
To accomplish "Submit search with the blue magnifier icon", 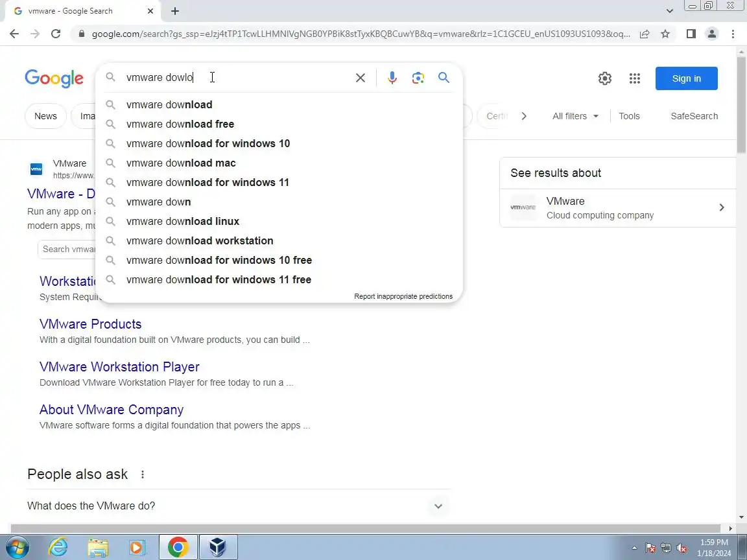I will click(x=444, y=78).
